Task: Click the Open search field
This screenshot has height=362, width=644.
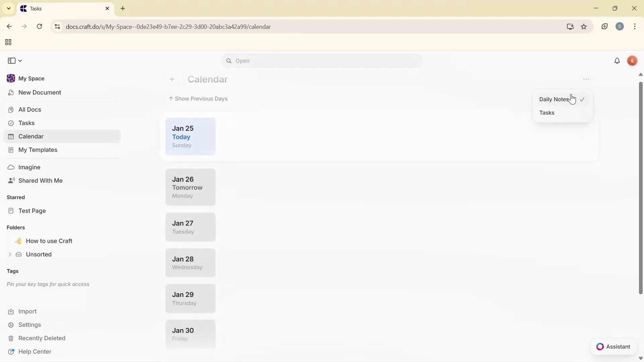Action: point(322,61)
